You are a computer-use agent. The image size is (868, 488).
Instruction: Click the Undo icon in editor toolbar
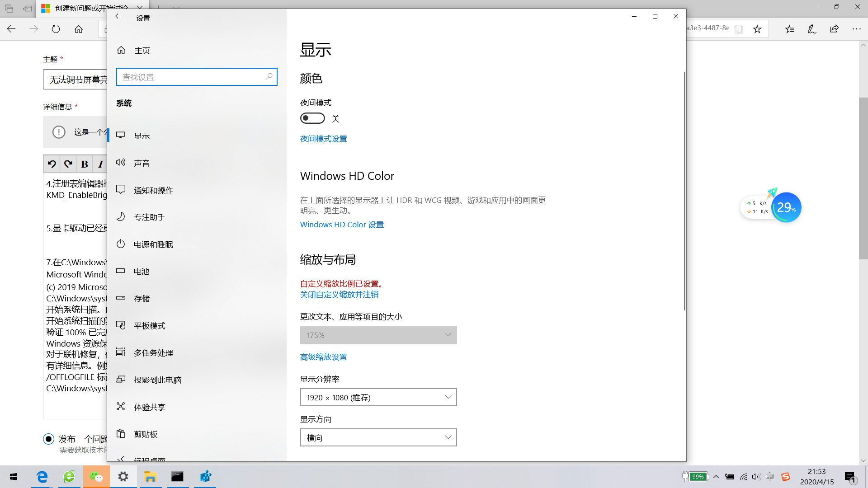[x=52, y=164]
